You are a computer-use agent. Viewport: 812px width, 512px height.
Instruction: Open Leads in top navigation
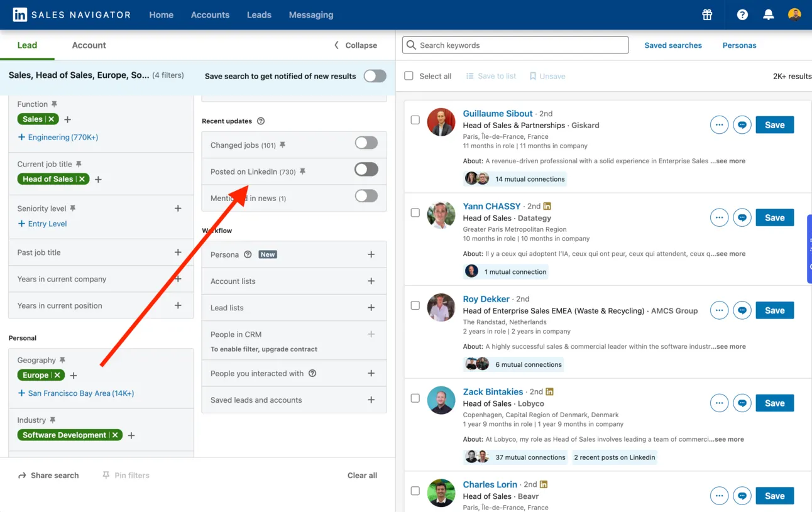[259, 14]
